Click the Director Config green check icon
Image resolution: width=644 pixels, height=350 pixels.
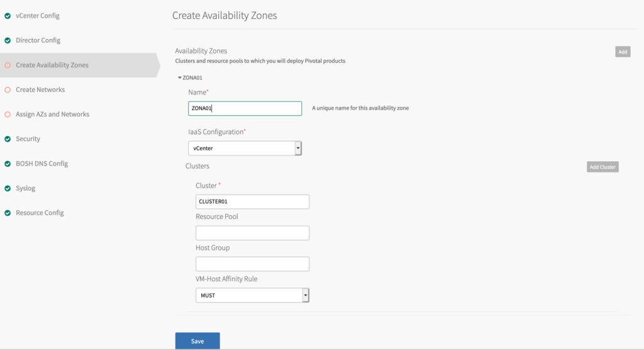click(x=8, y=41)
